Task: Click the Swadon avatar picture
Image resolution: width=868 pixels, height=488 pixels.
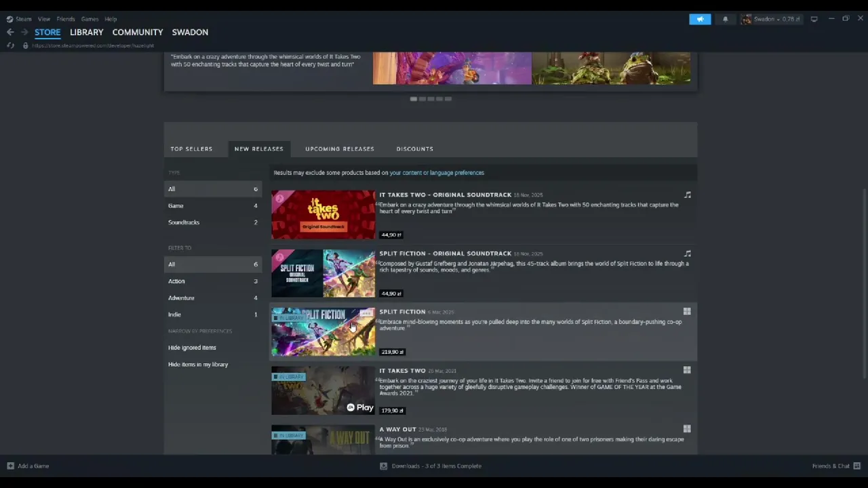Action: [747, 19]
